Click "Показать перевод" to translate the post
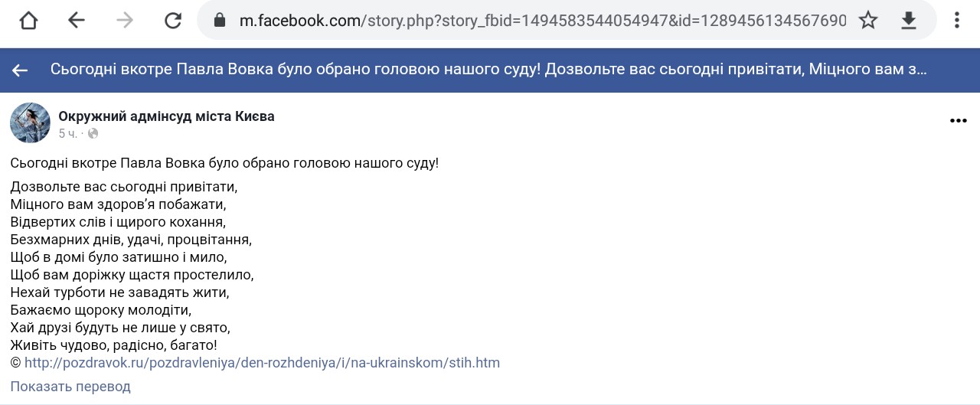Image resolution: width=980 pixels, height=405 pixels. pyautogui.click(x=70, y=387)
